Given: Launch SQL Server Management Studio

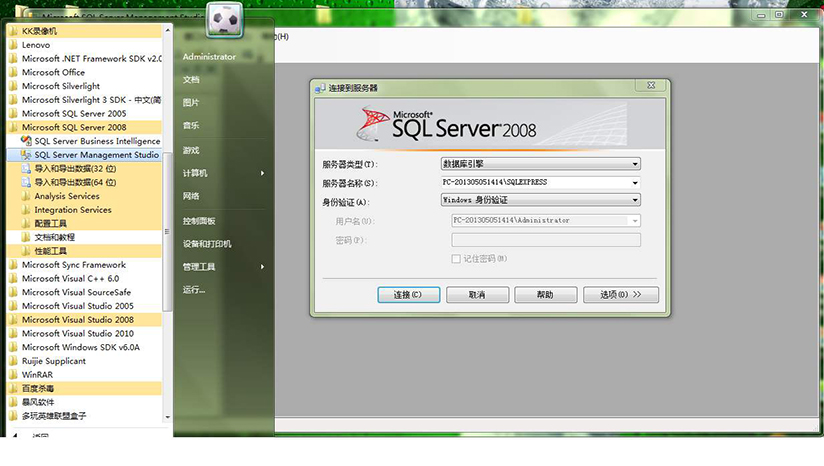Looking at the screenshot, I should (84, 154).
